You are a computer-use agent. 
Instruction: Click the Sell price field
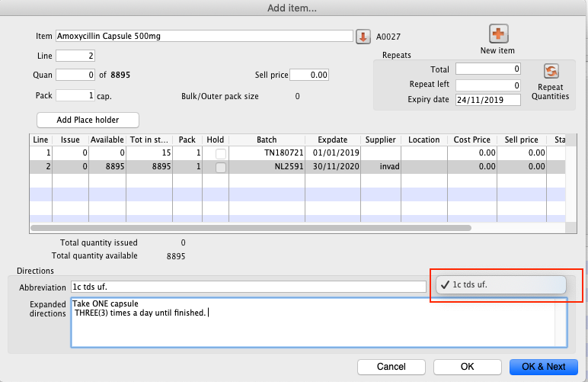click(308, 75)
